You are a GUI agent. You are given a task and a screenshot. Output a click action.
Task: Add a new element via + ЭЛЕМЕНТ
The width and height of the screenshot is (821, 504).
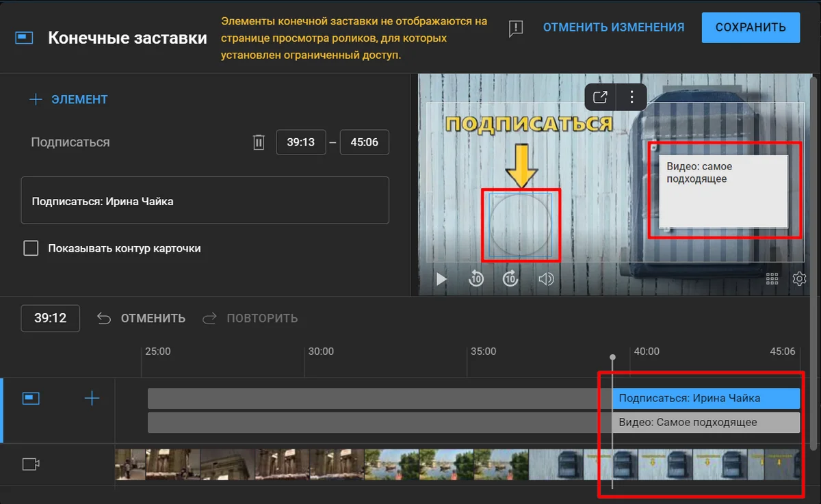[x=68, y=100]
